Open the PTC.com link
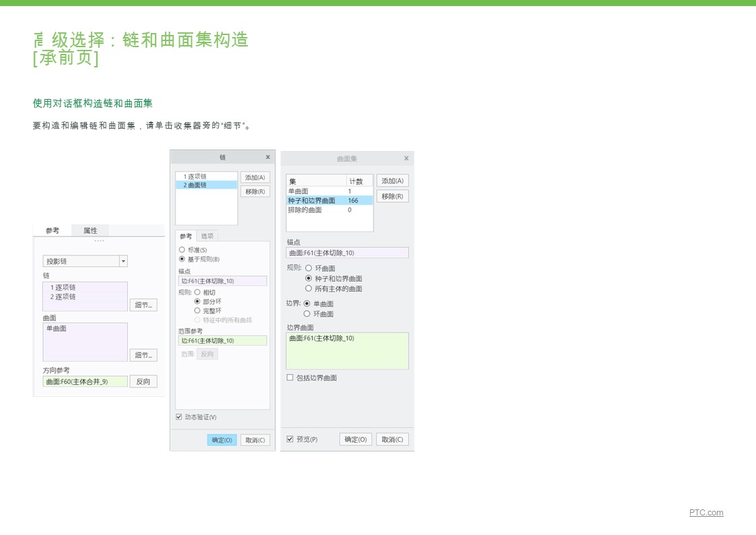 (x=706, y=512)
